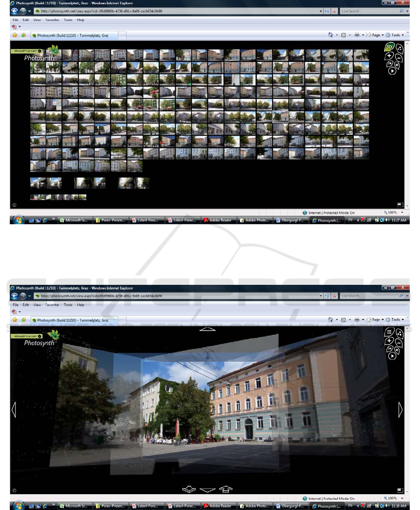Click the zoom-out arrow left of the down arrow
Image resolution: width=420 pixels, height=510 pixels.
pyautogui.click(x=189, y=489)
